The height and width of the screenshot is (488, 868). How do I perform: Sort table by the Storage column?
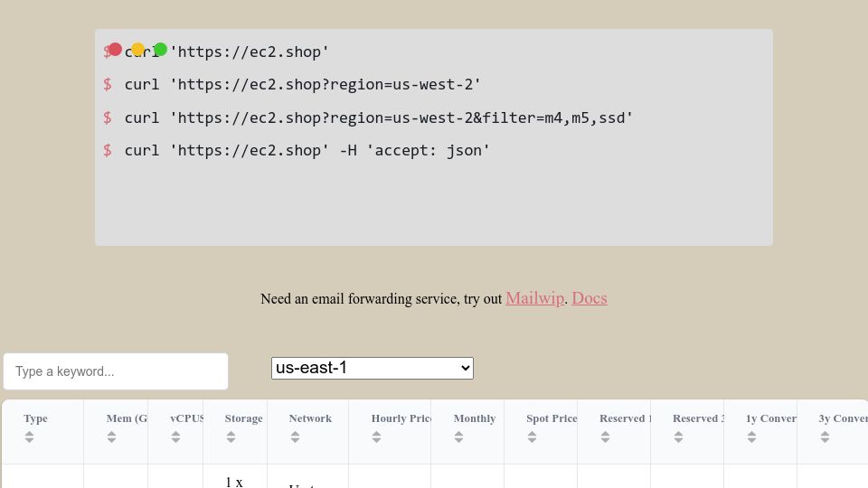[231, 437]
